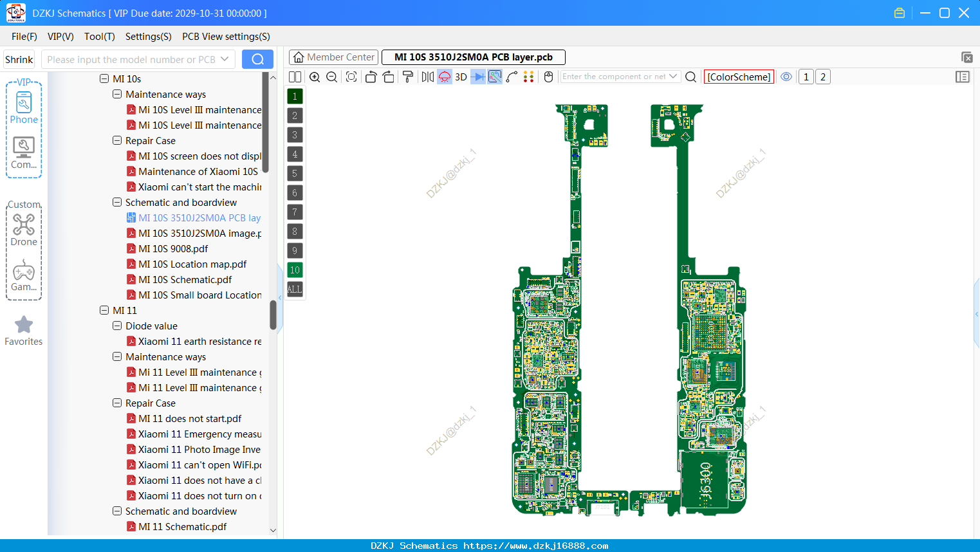980x552 pixels.
Task: Collapse the Diode value folder
Action: (x=117, y=326)
